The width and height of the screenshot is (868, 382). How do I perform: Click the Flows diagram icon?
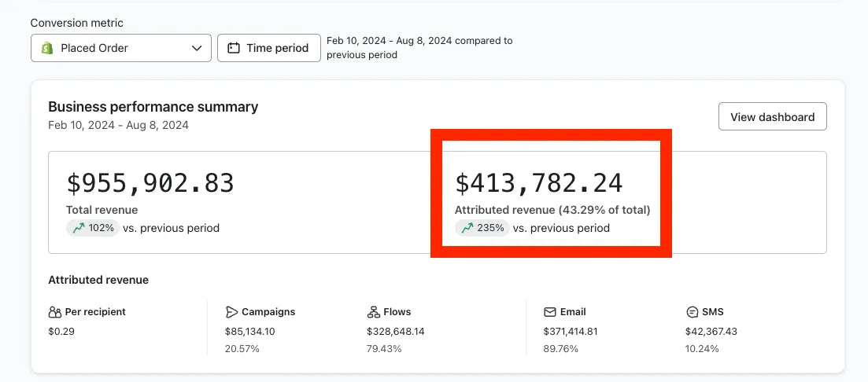click(373, 312)
